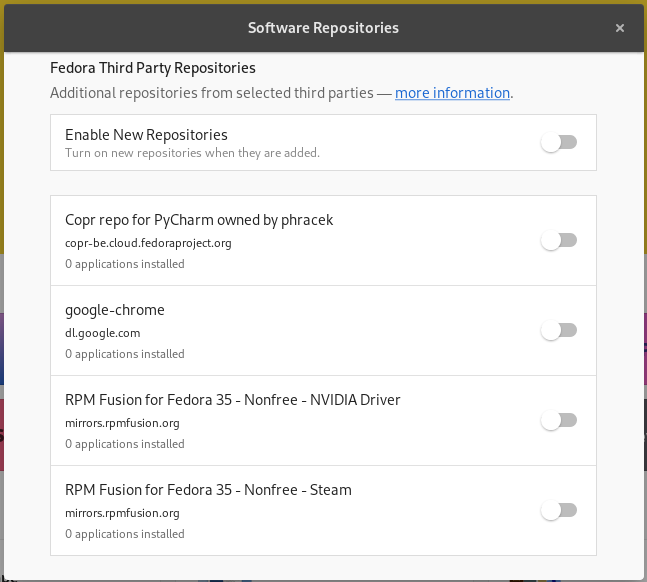Click '0 applications installed' under PyCharm repo
The image size is (647, 582).
125,264
